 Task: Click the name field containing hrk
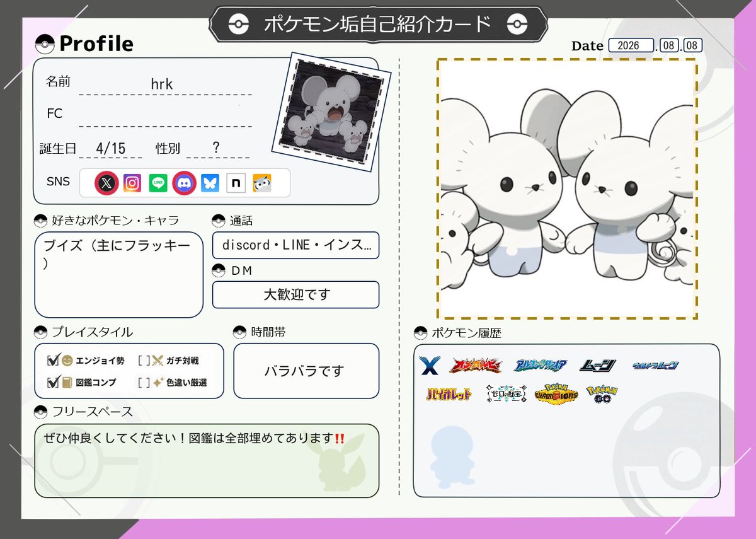pos(165,84)
